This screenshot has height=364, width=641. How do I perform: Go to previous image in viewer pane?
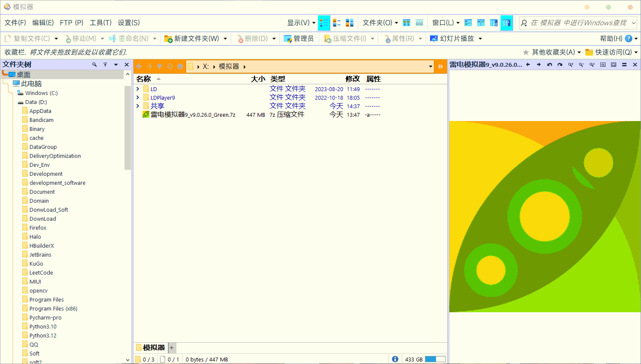pyautogui.click(x=528, y=65)
